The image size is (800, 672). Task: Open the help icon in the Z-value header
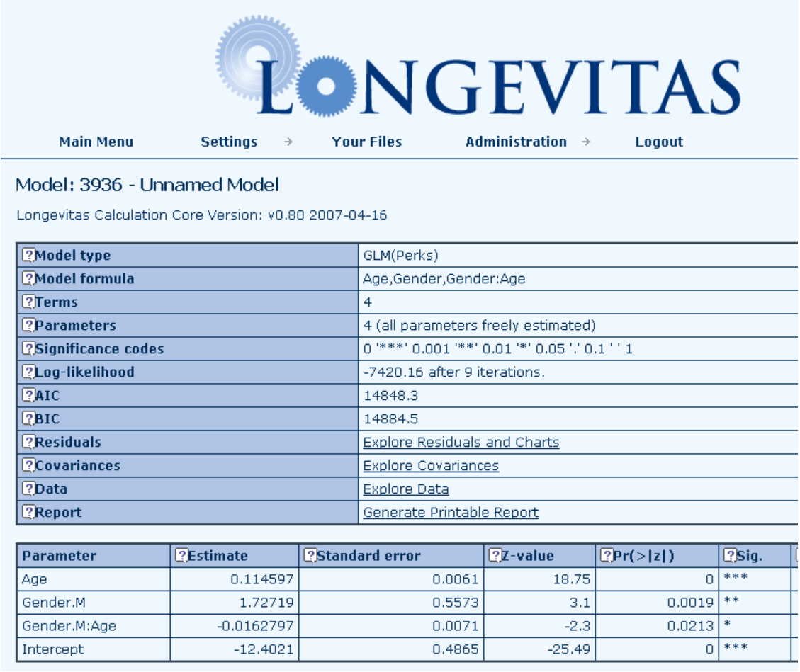[x=495, y=555]
